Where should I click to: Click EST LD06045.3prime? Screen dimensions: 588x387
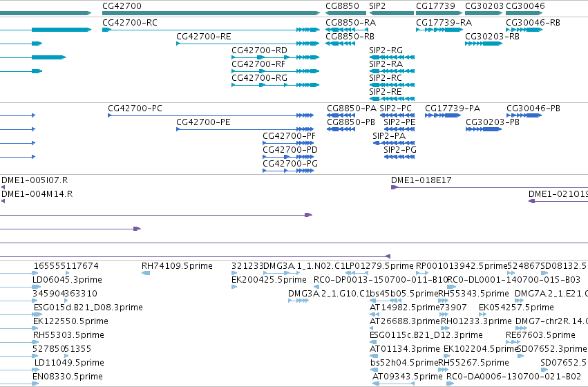coord(67,280)
